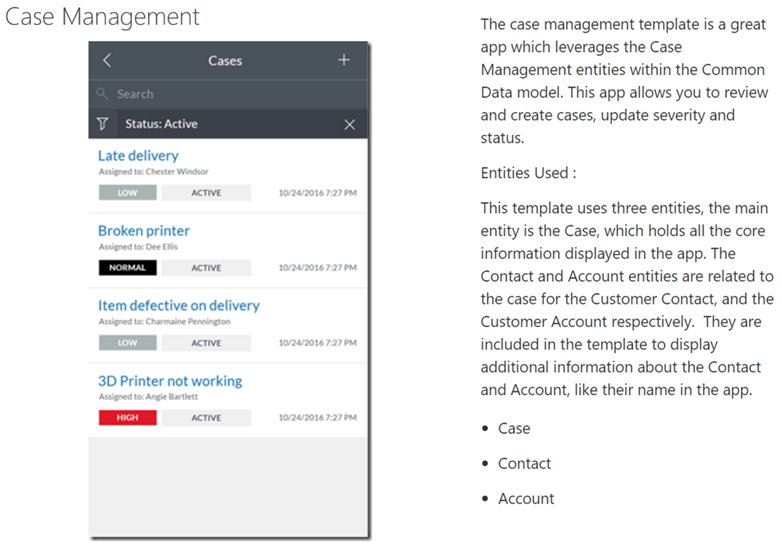Select Item defective on delivery case
Viewport: 782px width, 546px height.
click(x=178, y=306)
